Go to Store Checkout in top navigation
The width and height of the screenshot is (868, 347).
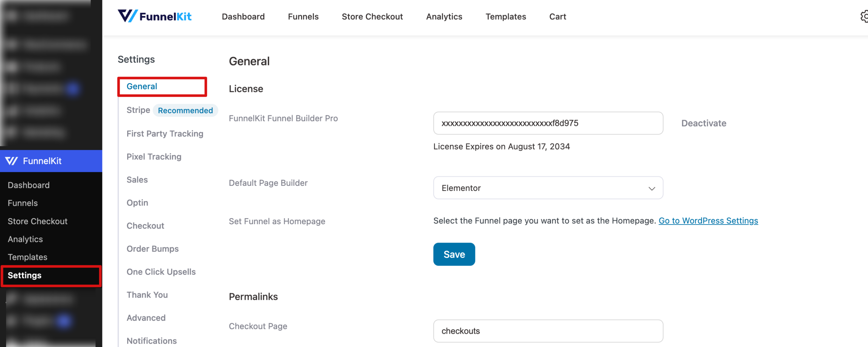click(x=372, y=17)
